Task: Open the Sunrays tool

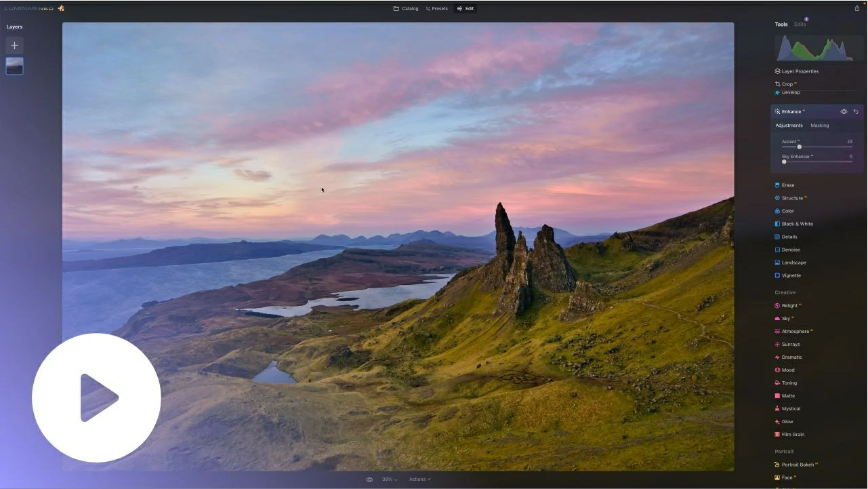Action: coord(787,345)
